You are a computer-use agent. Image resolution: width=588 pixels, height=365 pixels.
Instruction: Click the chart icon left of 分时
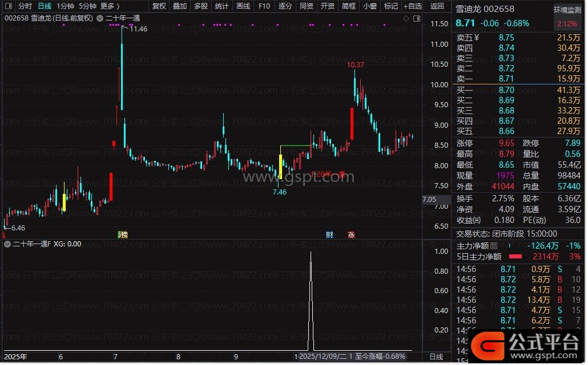8,6
